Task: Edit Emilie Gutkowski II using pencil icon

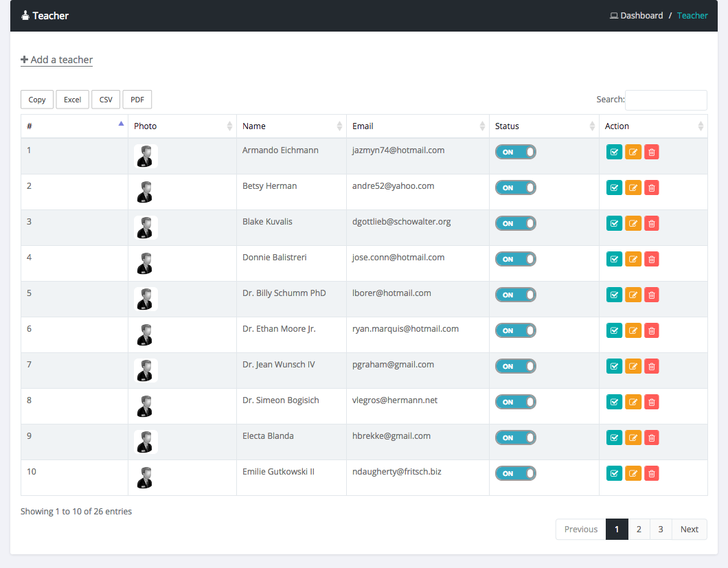Action: (633, 473)
